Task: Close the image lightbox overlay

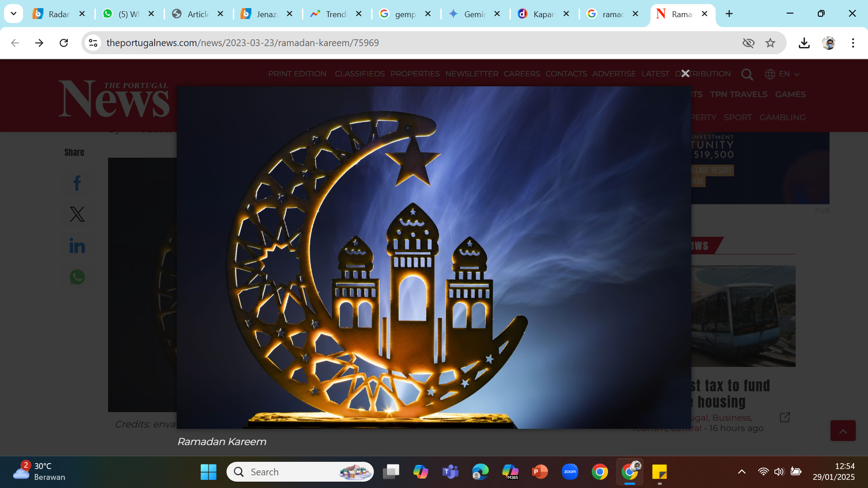Action: 685,73
